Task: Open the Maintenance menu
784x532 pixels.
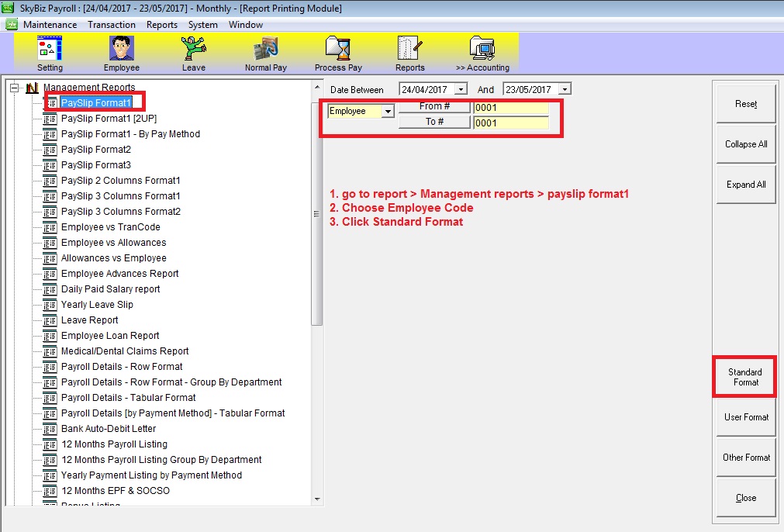Action: 50,25
